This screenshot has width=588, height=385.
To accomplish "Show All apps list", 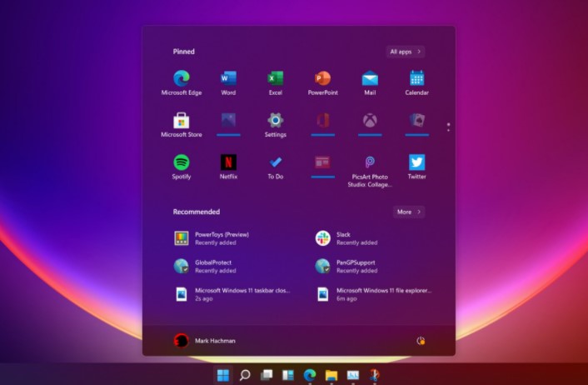I will pyautogui.click(x=406, y=52).
